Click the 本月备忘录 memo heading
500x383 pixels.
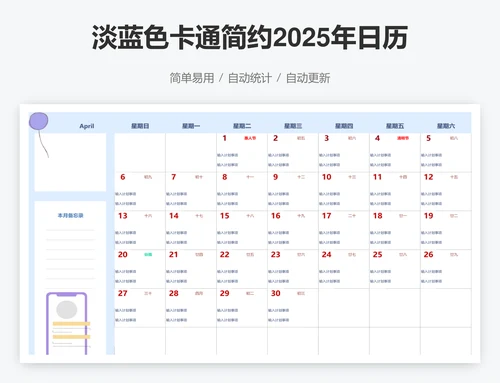click(x=70, y=216)
